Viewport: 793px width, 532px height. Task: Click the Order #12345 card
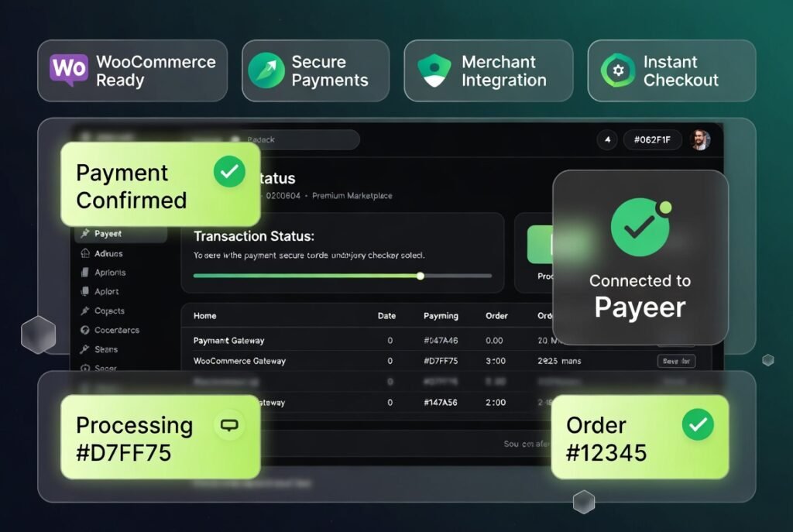point(640,437)
